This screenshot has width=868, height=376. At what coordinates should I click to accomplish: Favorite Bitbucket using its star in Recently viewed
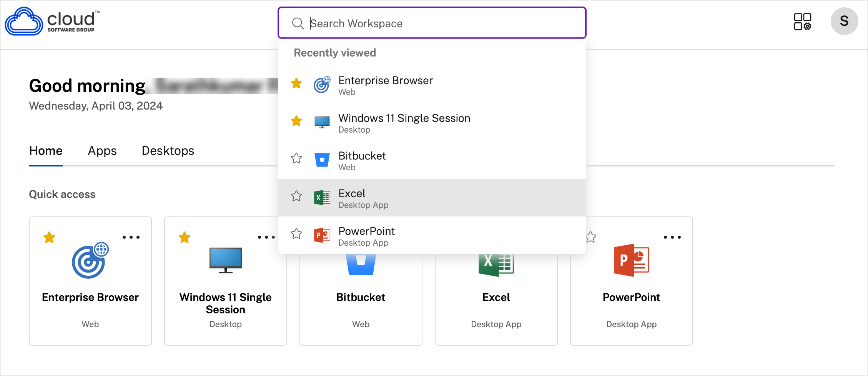tap(296, 158)
